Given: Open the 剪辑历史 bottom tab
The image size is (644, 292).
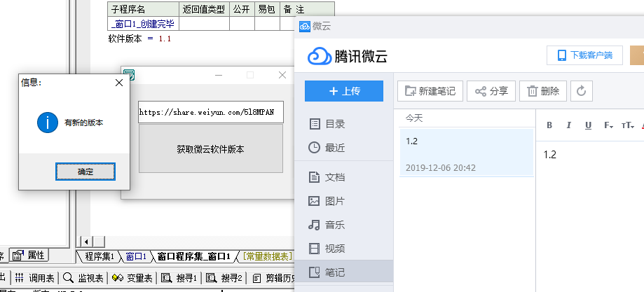Looking at the screenshot, I should coord(273,278).
